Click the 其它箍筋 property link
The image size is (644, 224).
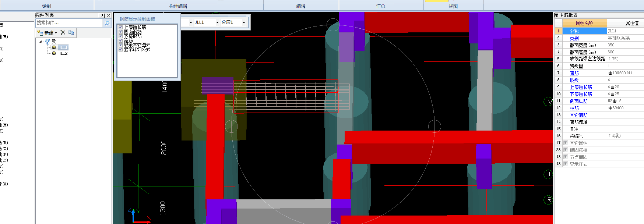pyautogui.click(x=578, y=115)
